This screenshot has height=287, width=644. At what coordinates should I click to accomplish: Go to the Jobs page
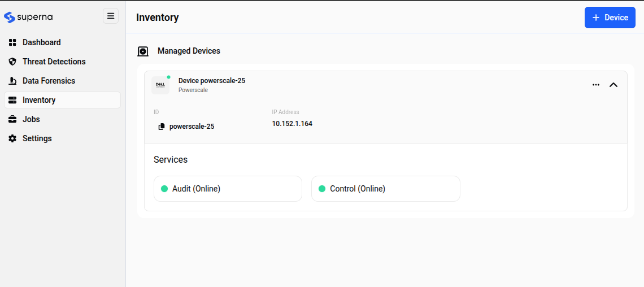click(x=31, y=119)
